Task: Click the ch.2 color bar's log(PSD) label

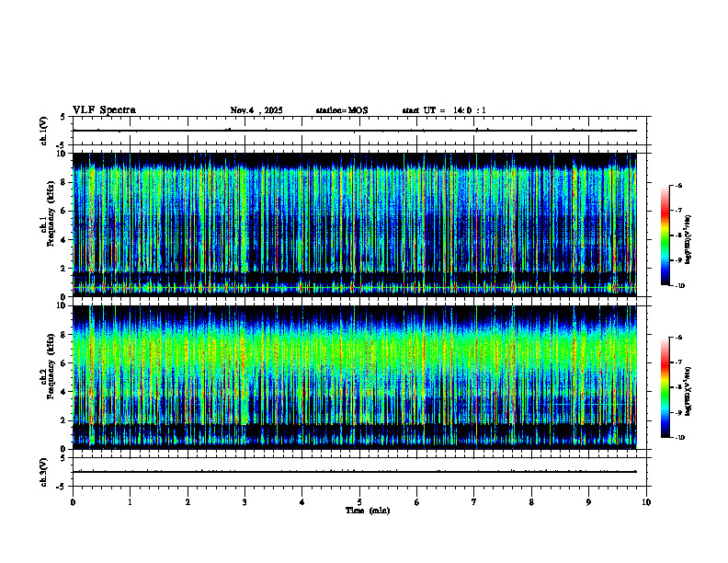Action: point(688,392)
